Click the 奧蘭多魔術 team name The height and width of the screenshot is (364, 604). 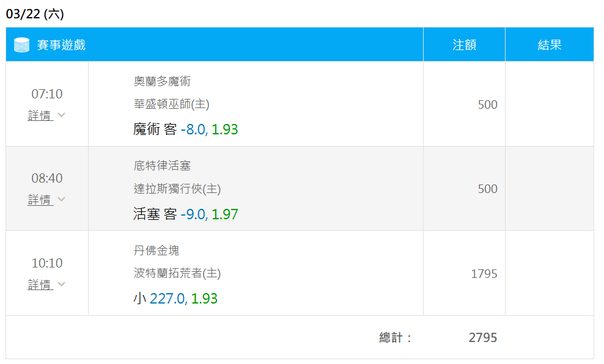(162, 81)
